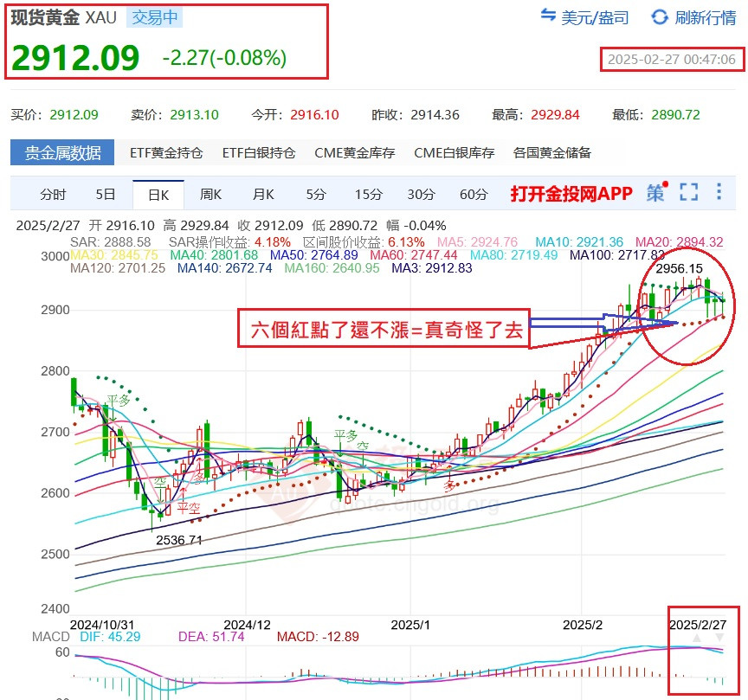Viewport: 748px width, 700px height.
Task: Open the CME黄金库存 link
Action: click(355, 152)
